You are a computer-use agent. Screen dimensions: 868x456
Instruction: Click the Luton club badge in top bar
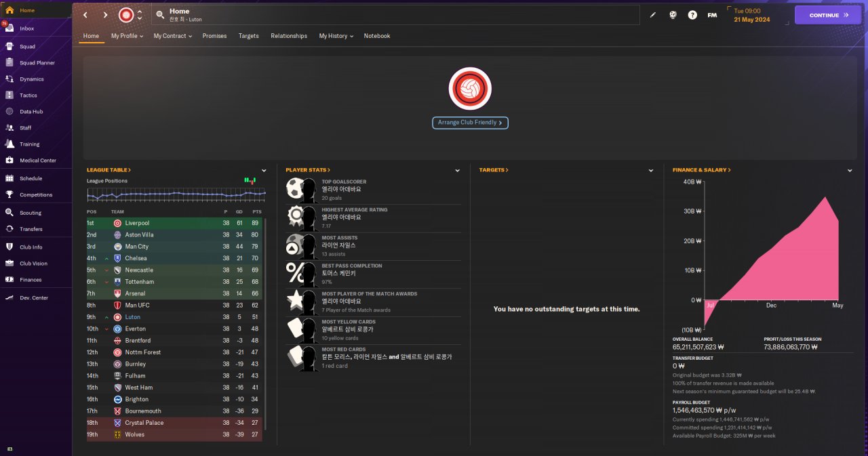[x=126, y=15]
